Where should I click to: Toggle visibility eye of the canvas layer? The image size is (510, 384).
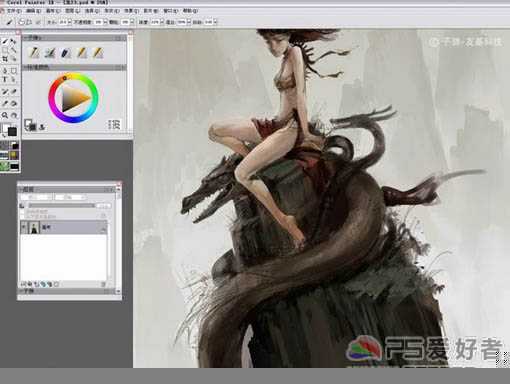point(24,228)
